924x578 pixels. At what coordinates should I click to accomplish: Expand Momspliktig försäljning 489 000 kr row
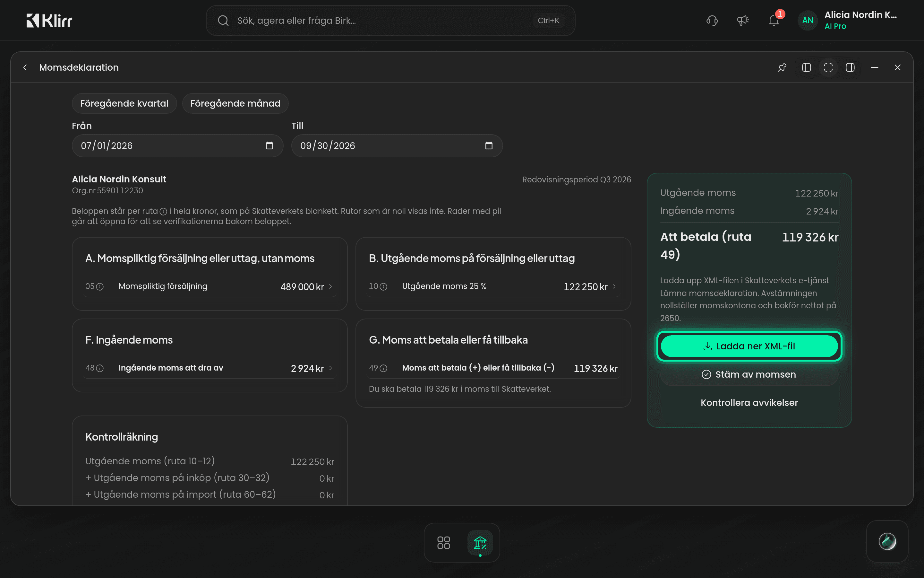click(210, 286)
